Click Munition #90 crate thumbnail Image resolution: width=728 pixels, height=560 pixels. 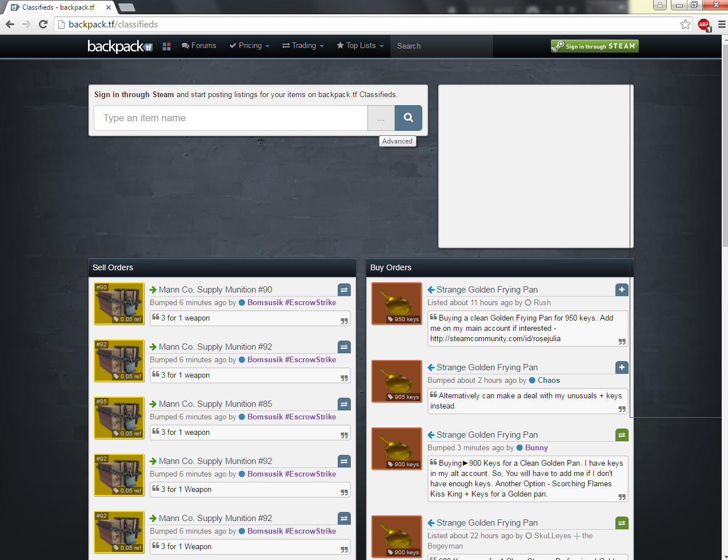tap(119, 304)
